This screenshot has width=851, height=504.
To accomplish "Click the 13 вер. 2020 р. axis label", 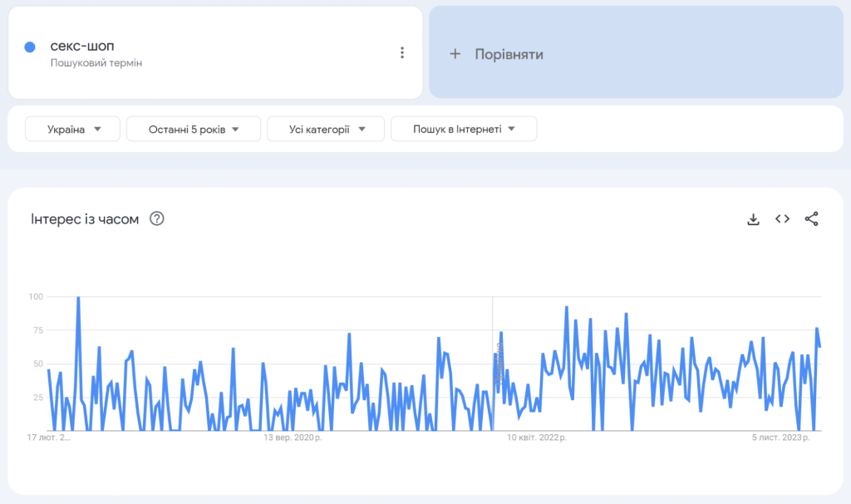I will click(x=293, y=438).
